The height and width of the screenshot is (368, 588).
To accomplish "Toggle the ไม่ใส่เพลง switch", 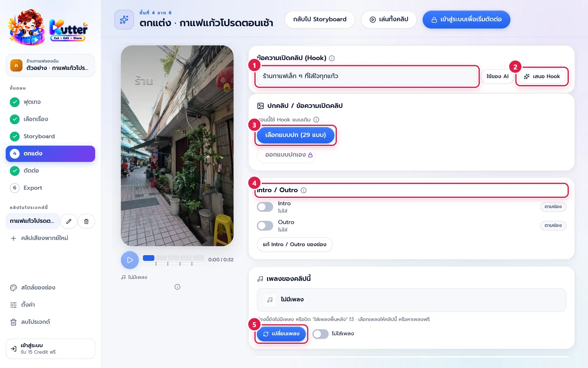I will (321, 334).
